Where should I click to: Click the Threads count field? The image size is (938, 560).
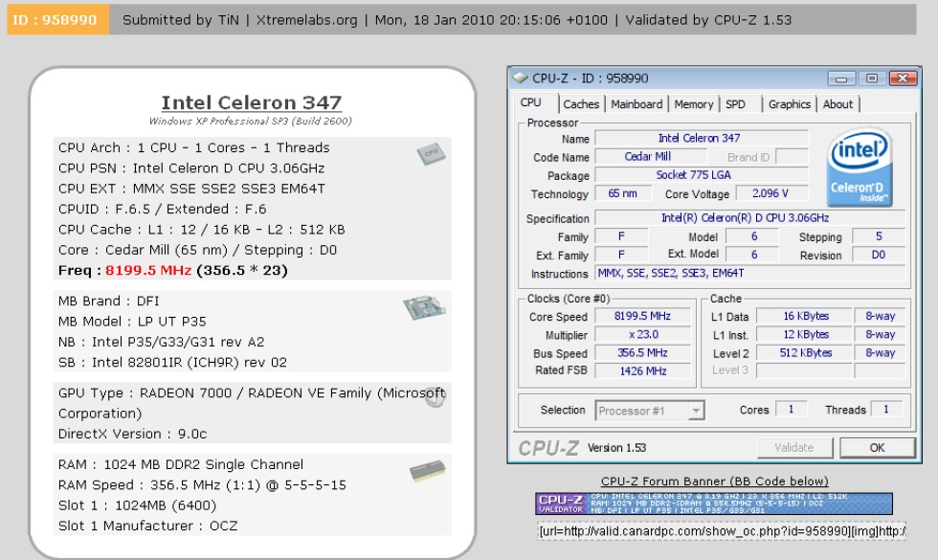click(x=886, y=410)
